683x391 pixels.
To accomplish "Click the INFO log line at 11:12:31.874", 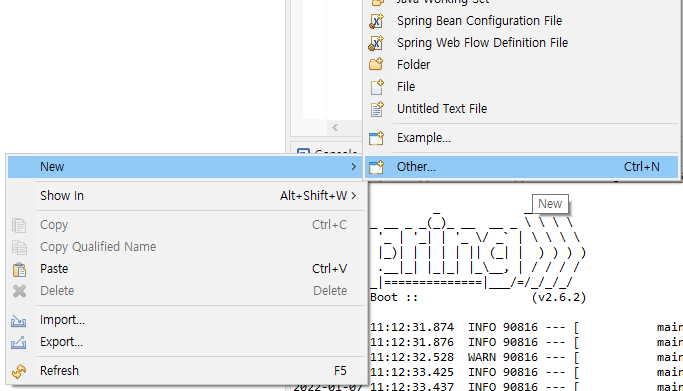I will click(x=526, y=327).
